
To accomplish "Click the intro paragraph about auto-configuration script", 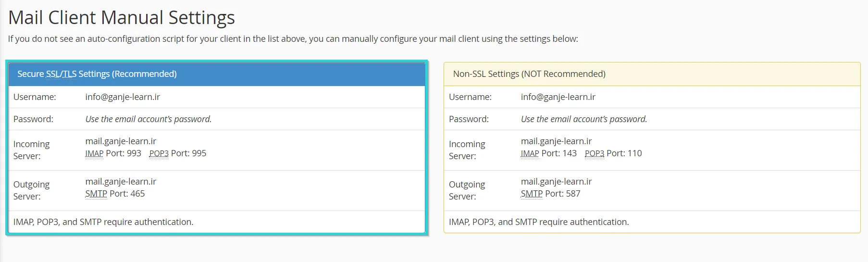I will [293, 39].
